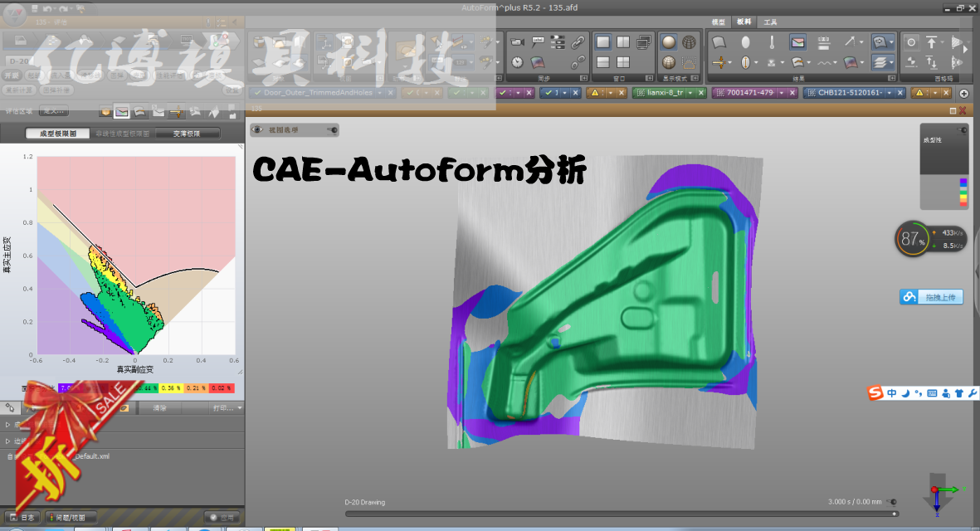Select the pick cursor tool below the chart
Image resolution: width=980 pixels, height=531 pixels.
coord(10,407)
